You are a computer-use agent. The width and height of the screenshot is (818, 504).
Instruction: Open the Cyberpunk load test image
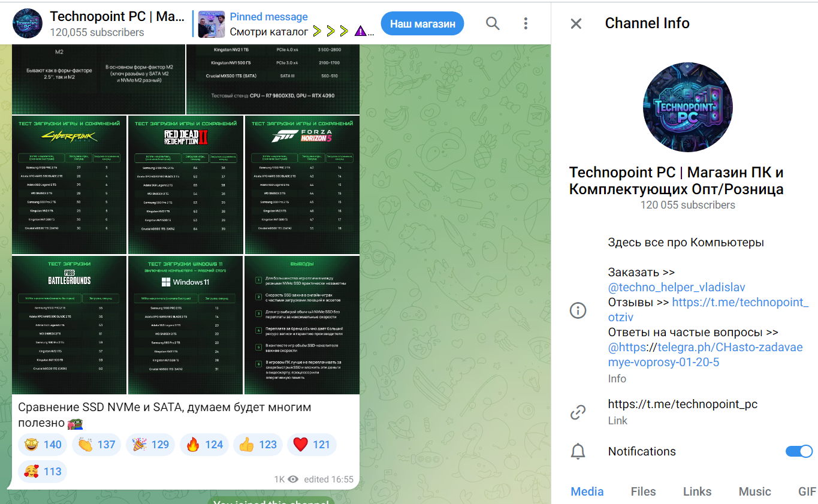tap(70, 185)
